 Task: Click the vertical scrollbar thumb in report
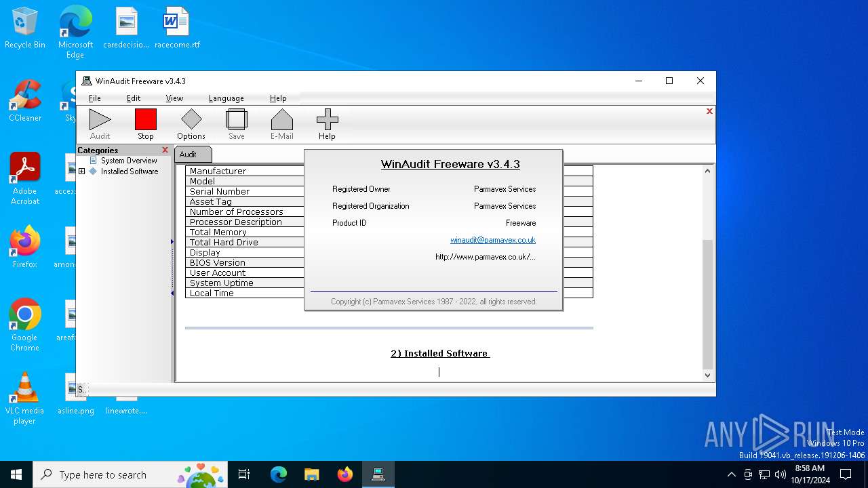tap(708, 304)
